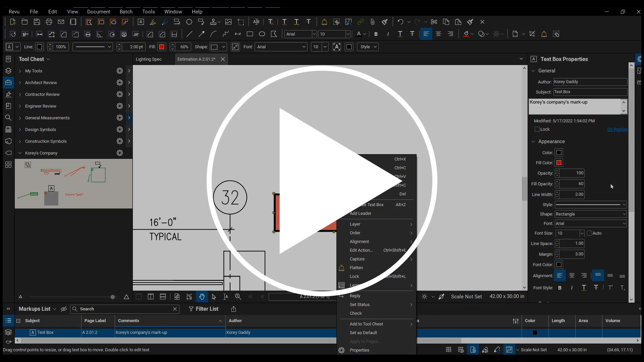Click the Properties button at bottom

tap(359, 350)
